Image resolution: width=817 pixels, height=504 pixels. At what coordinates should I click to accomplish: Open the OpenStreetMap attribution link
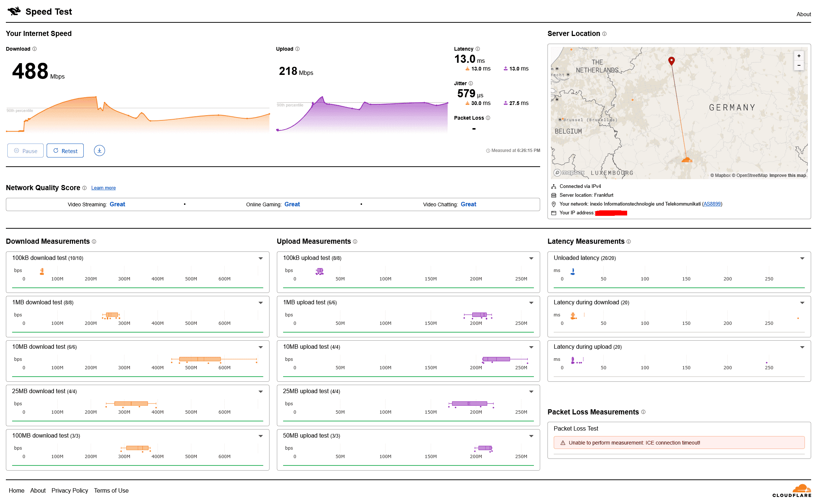[x=749, y=175]
